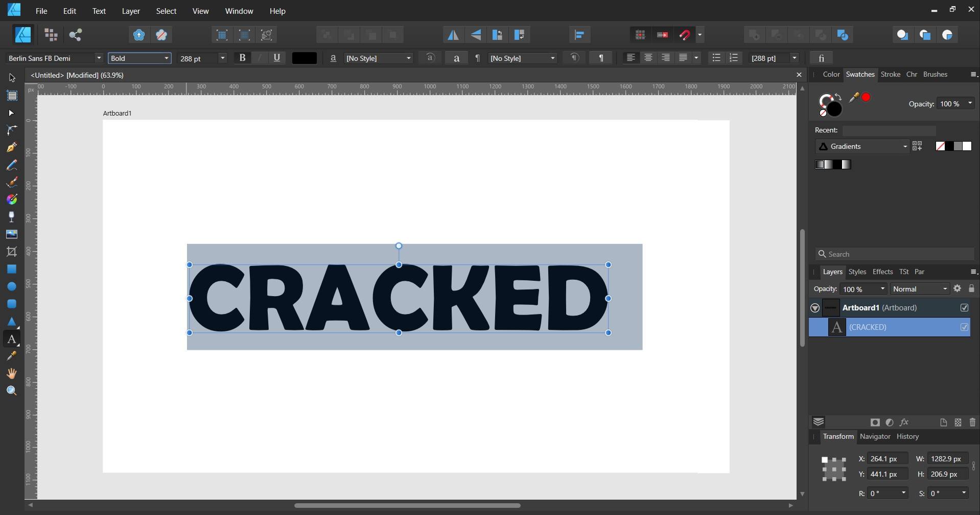Image resolution: width=980 pixels, height=515 pixels.
Task: Open the font family dropdown
Action: coord(98,58)
